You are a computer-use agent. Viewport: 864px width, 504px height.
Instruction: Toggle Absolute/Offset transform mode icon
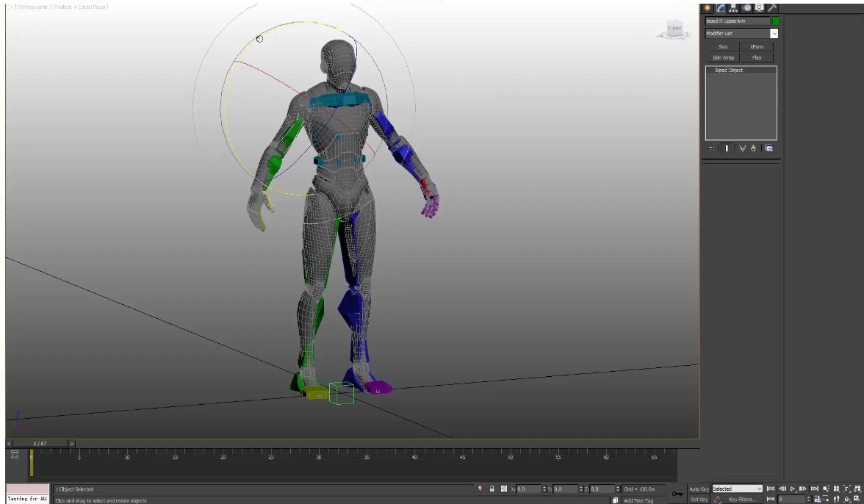tap(504, 489)
